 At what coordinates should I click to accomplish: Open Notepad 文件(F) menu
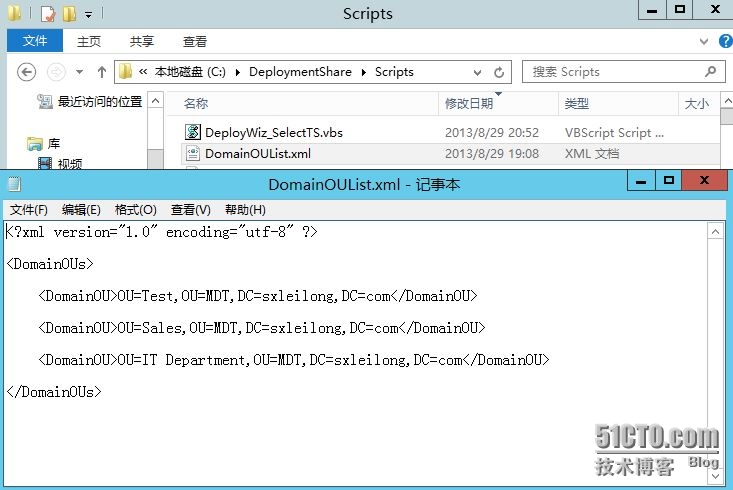[x=29, y=209]
